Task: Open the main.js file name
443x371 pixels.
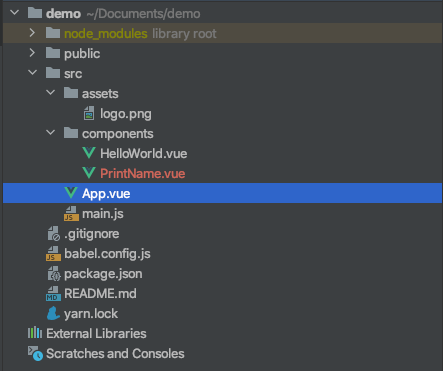Action: tap(103, 214)
